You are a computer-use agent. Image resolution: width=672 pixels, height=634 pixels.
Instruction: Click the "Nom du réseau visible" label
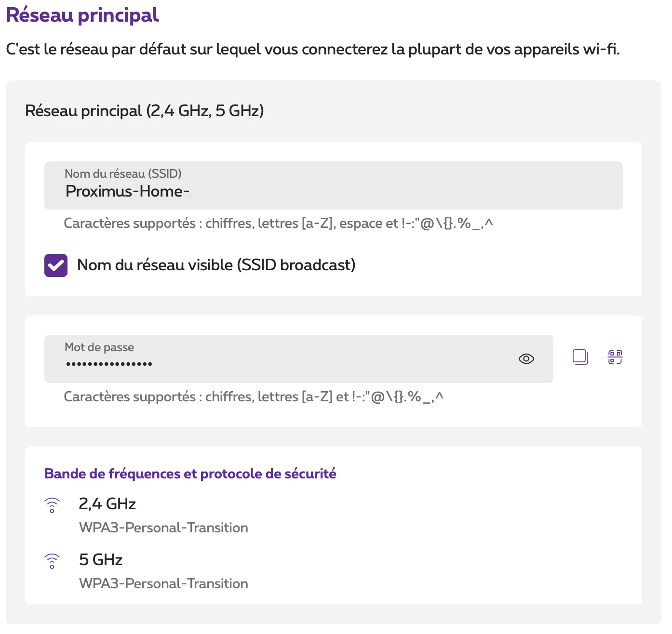click(x=216, y=265)
